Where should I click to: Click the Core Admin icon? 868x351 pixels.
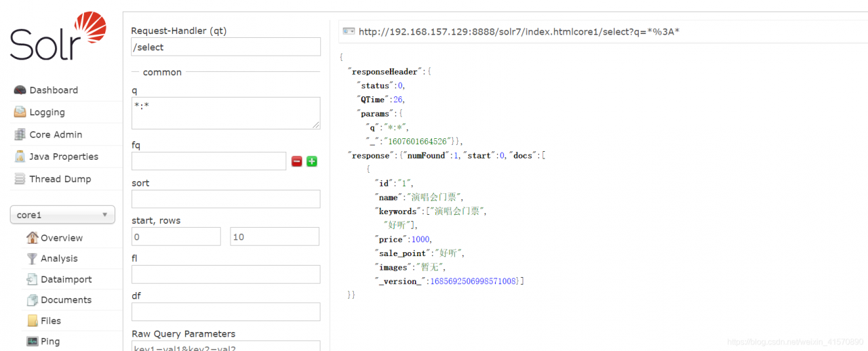[20, 134]
